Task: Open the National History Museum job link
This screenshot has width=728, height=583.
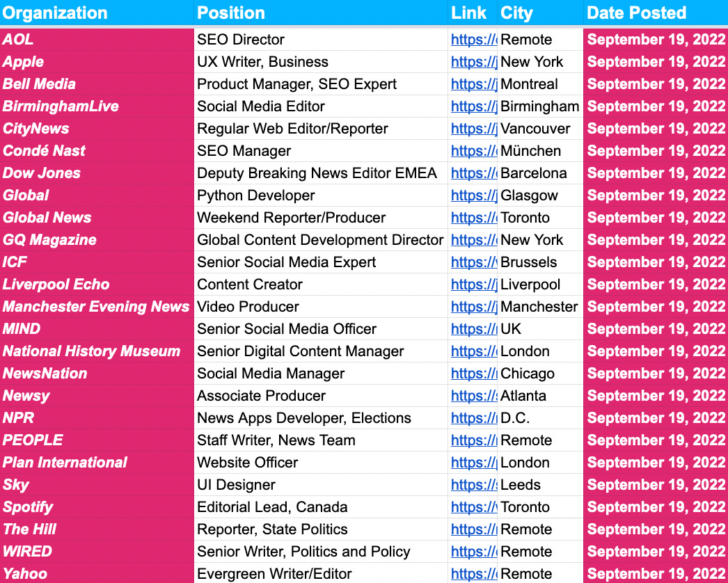Action: pyautogui.click(x=473, y=351)
